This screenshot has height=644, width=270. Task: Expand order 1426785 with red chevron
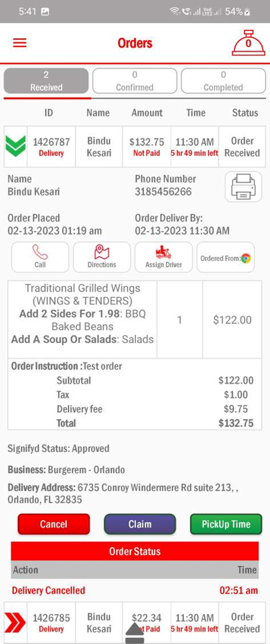coord(15,623)
